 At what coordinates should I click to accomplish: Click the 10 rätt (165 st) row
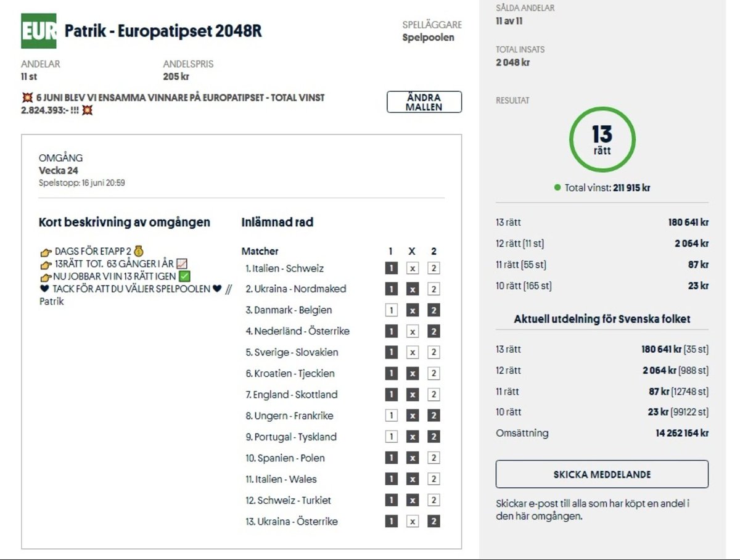coord(602,286)
